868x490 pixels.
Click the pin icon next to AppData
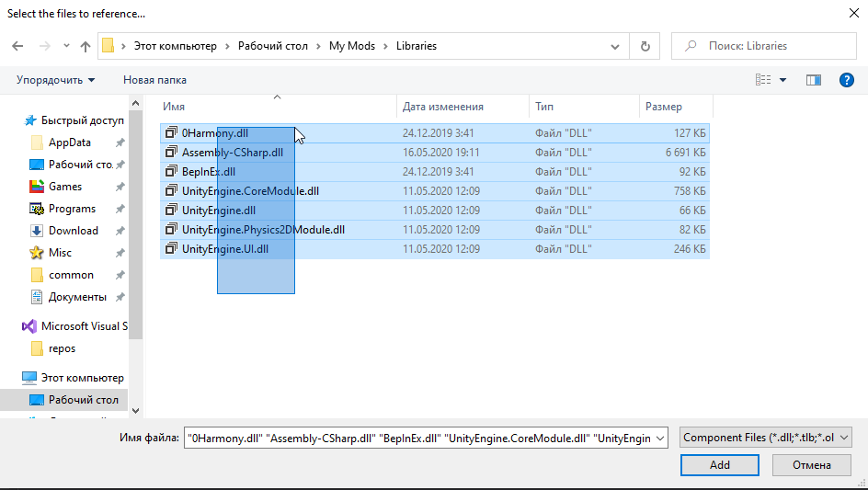(x=120, y=142)
